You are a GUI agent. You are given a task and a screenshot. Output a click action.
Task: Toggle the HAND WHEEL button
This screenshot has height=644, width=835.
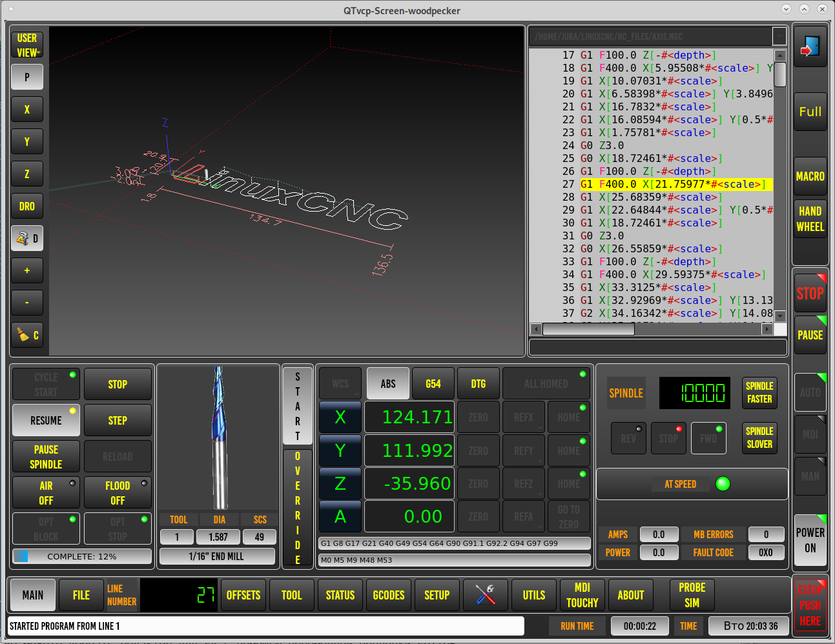point(810,219)
